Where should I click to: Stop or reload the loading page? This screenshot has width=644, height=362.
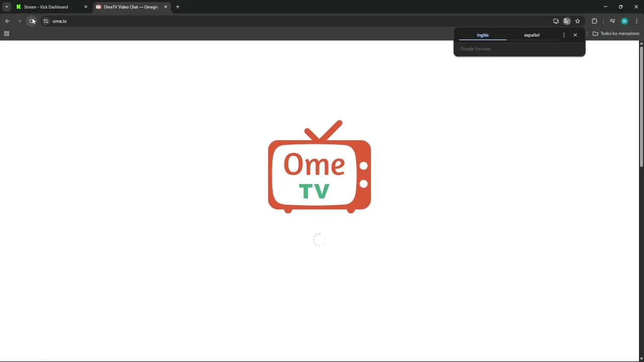32,21
